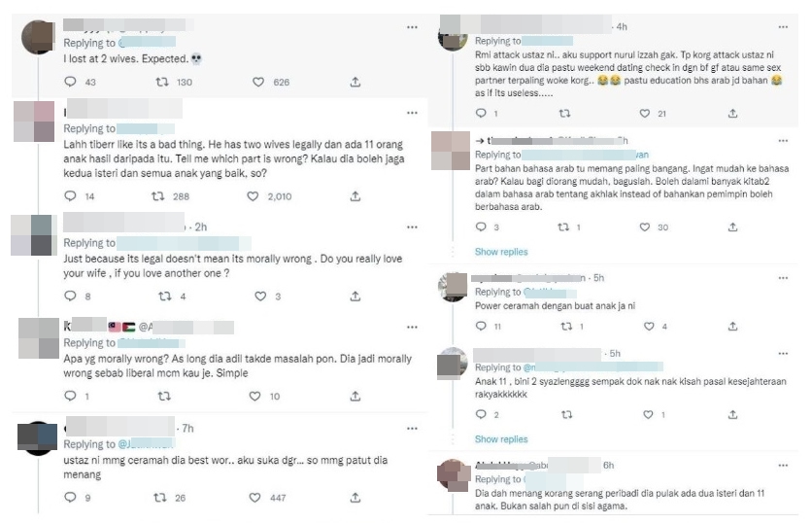Screen dimensions: 812x523
Task: Retweet the "Lahh tiberr" tweet with 288 retweets
Action: [x=162, y=196]
